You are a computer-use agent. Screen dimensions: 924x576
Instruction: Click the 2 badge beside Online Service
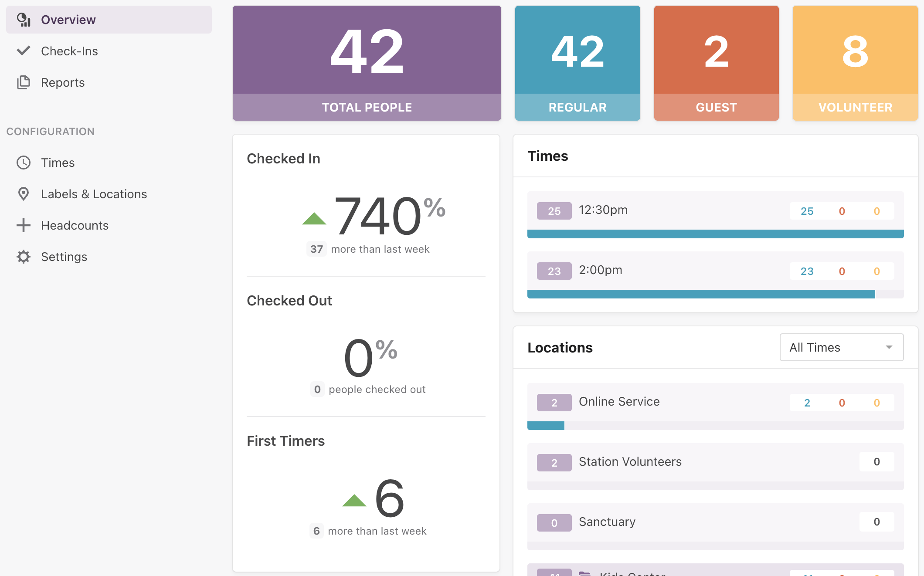tap(554, 403)
